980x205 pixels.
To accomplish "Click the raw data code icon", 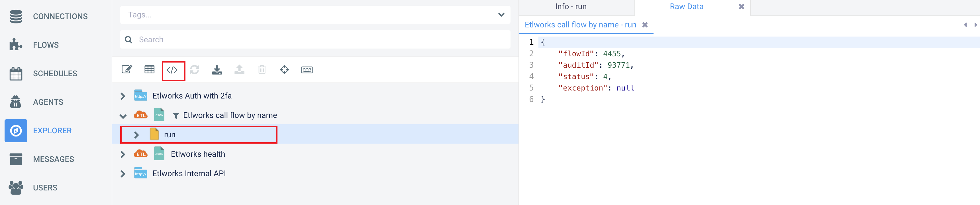I will point(172,70).
